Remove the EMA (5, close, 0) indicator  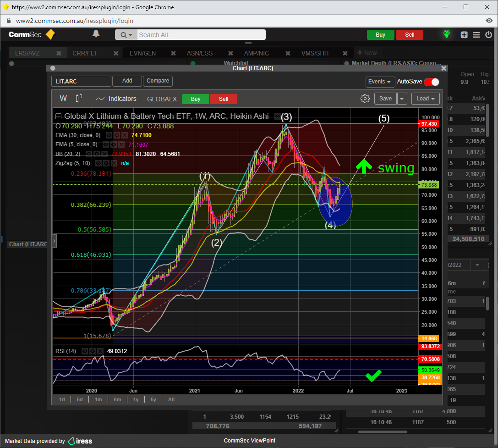point(121,144)
